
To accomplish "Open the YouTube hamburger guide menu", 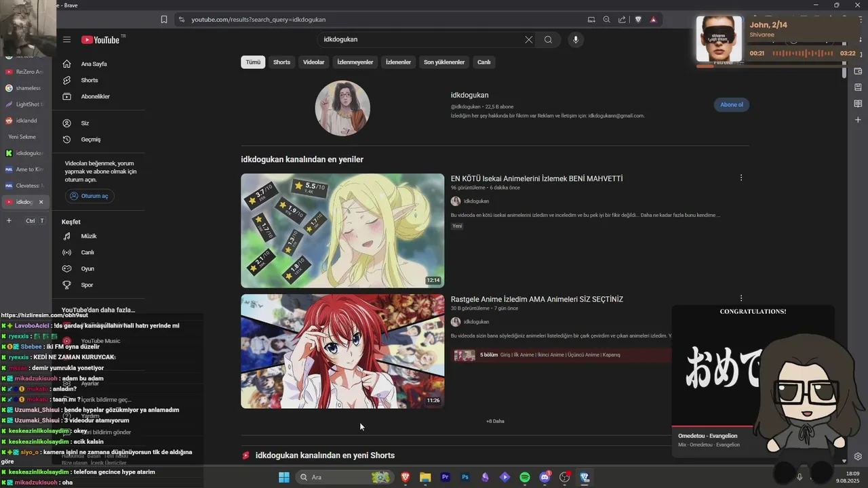I will 66,39.
